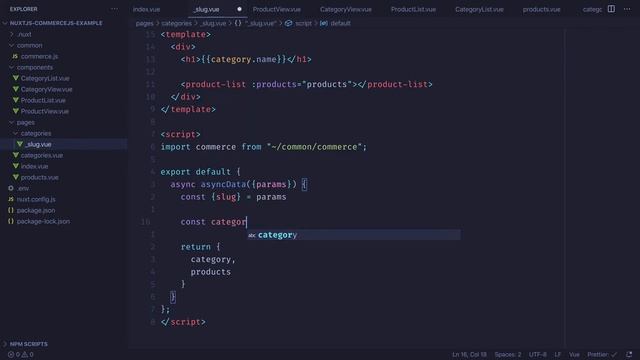Open notifications bell in status bar
This screenshot has height=360, width=640.
(x=629, y=355)
